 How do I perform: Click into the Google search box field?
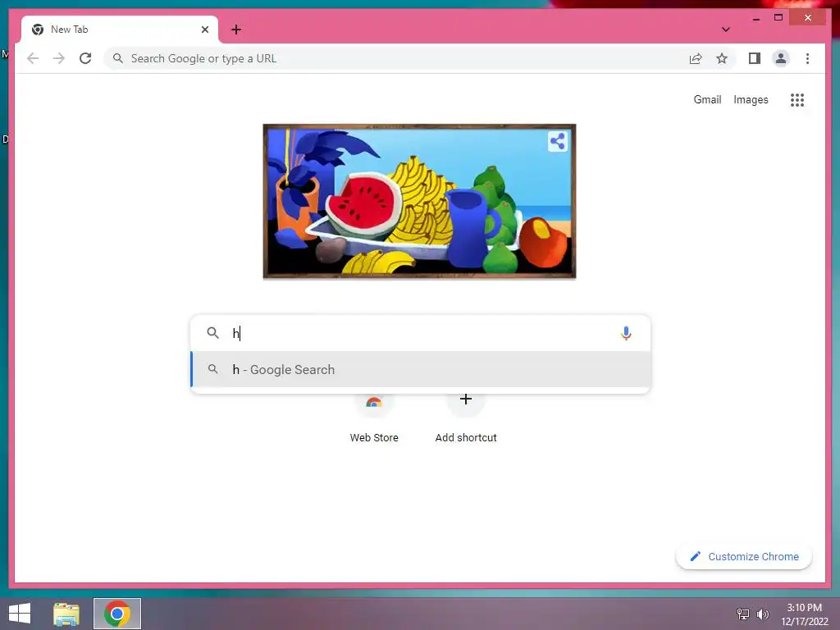tap(421, 333)
